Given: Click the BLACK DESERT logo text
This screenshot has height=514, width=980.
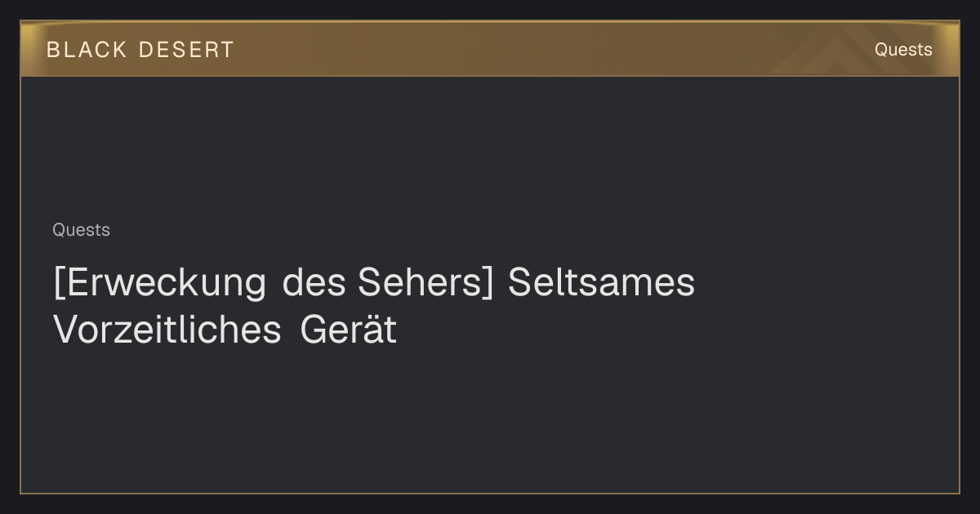Looking at the screenshot, I should point(140,50).
